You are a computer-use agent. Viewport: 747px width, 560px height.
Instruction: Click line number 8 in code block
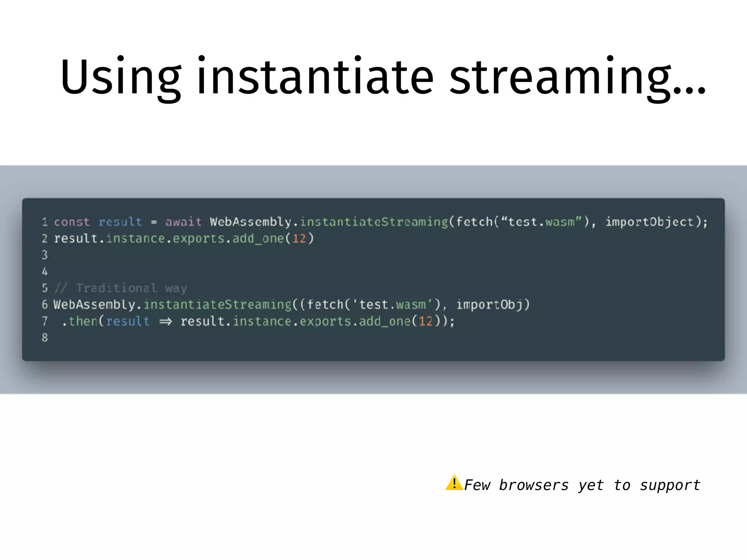44,338
